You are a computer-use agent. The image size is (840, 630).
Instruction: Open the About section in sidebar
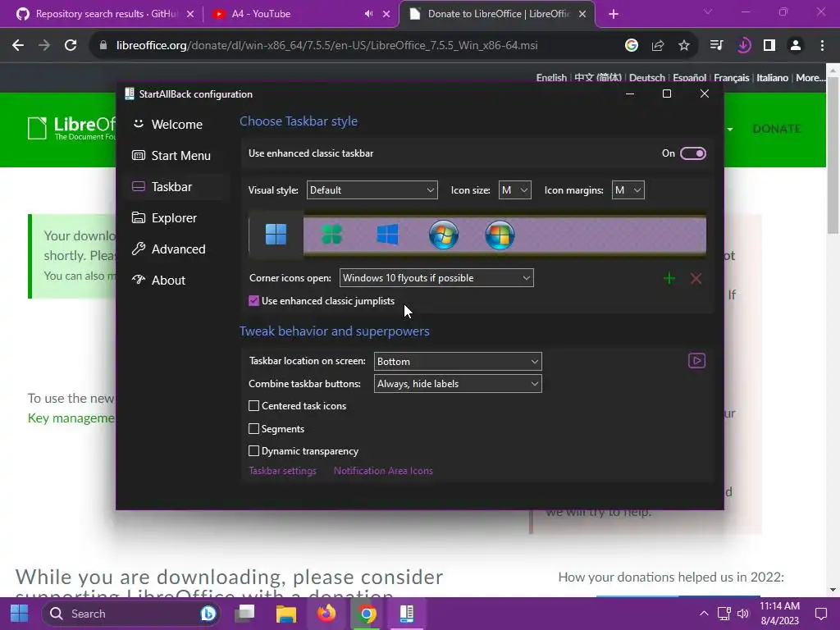click(x=177, y=281)
